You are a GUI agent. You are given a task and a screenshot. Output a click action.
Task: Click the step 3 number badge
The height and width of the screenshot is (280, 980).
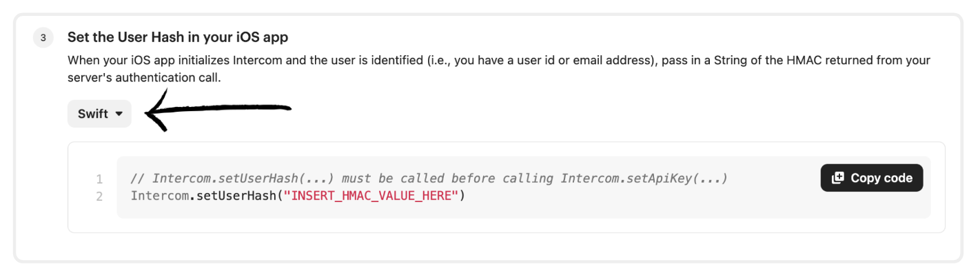pos(43,38)
